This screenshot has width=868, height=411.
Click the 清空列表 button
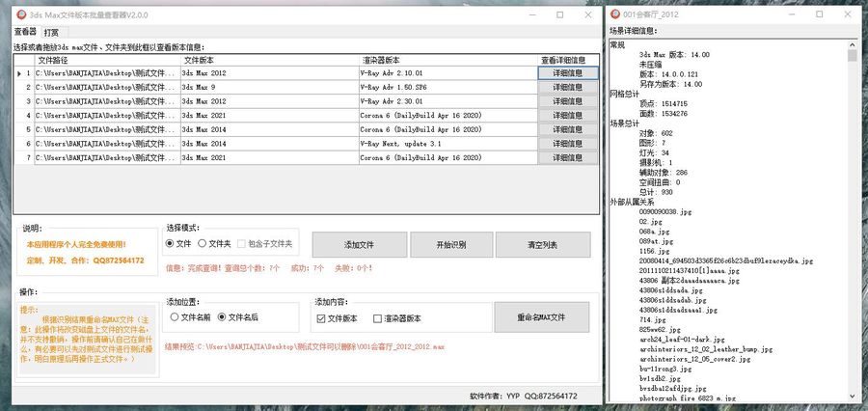[x=542, y=245]
